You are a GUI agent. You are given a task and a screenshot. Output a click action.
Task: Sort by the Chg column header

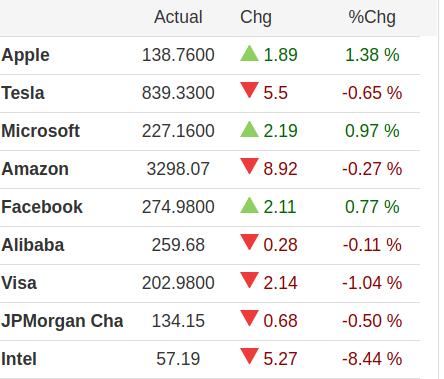256,17
